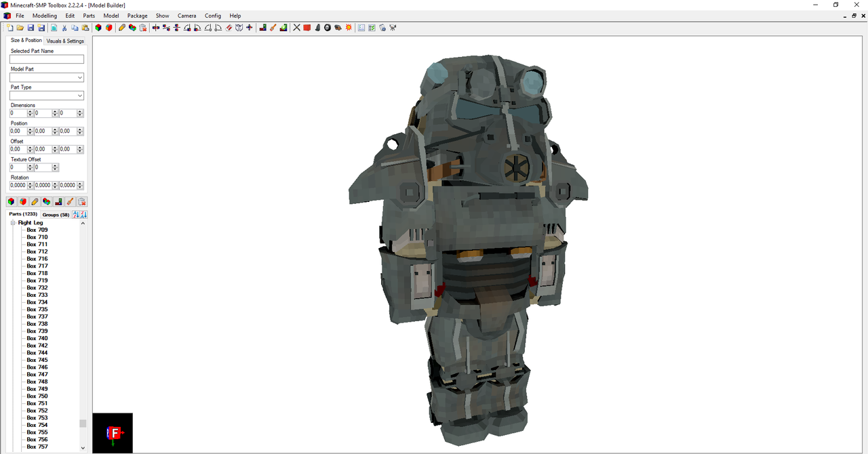Click the first Dimensions value field

[x=18, y=113]
